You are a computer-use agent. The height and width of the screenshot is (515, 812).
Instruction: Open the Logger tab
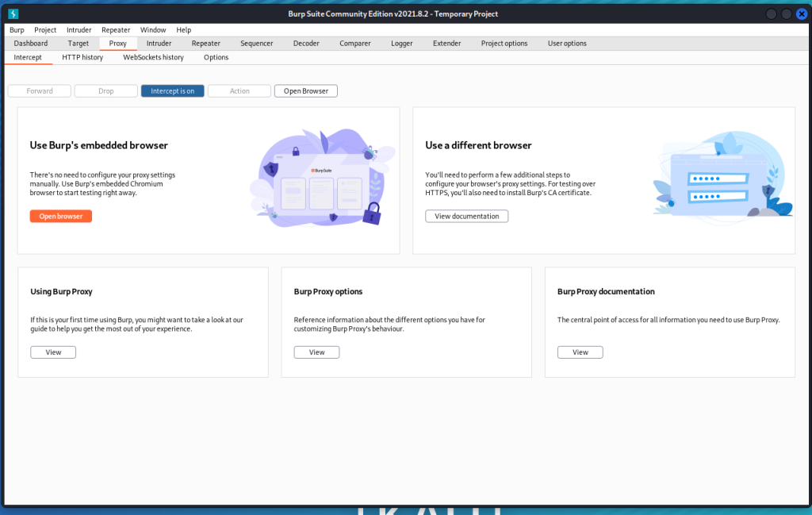tap(401, 43)
